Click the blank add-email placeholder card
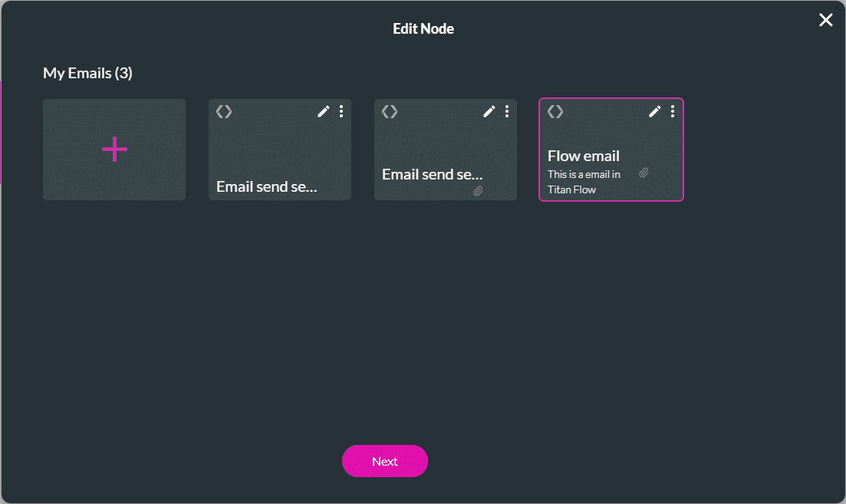 pos(114,150)
